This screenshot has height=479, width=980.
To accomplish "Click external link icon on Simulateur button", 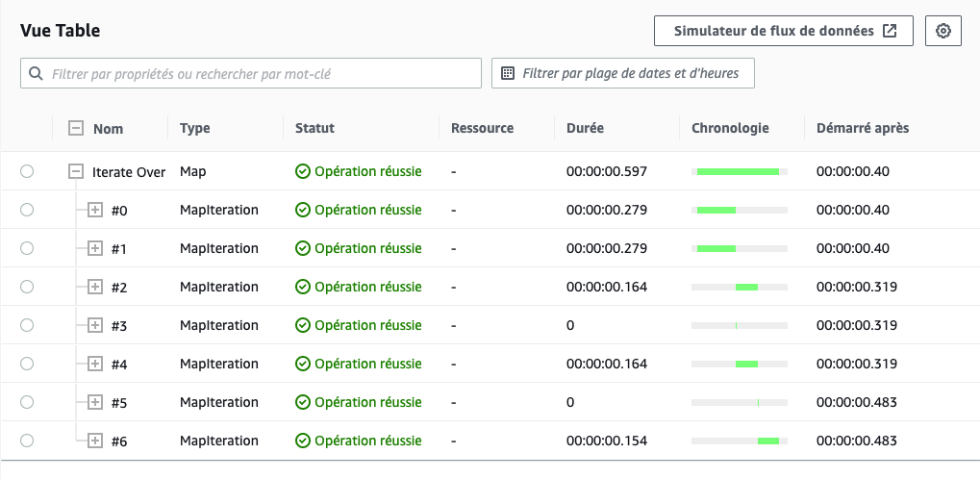I will pos(890,32).
